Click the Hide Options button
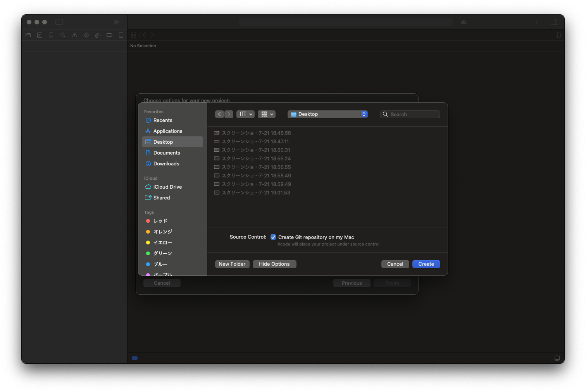The width and height of the screenshot is (586, 392). pyautogui.click(x=274, y=264)
